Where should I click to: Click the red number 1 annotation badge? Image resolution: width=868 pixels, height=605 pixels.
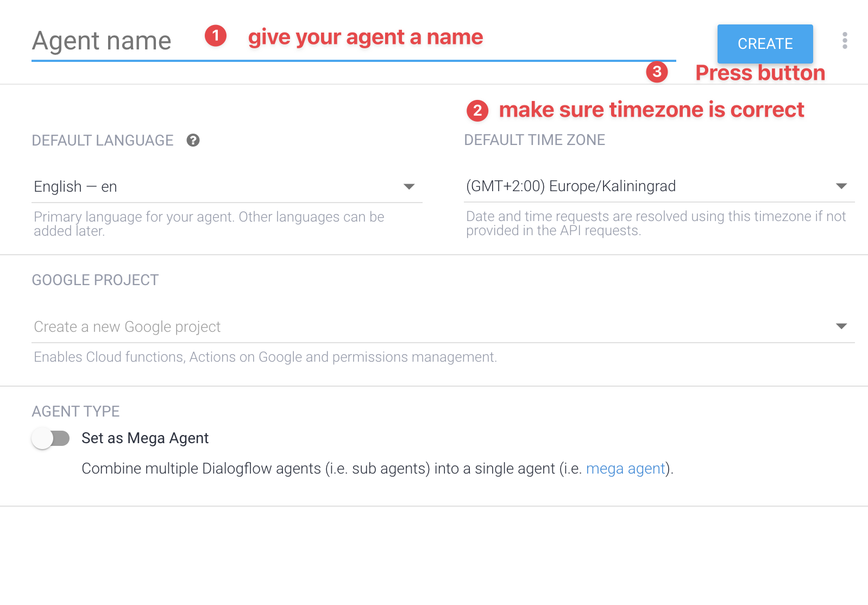tap(215, 36)
